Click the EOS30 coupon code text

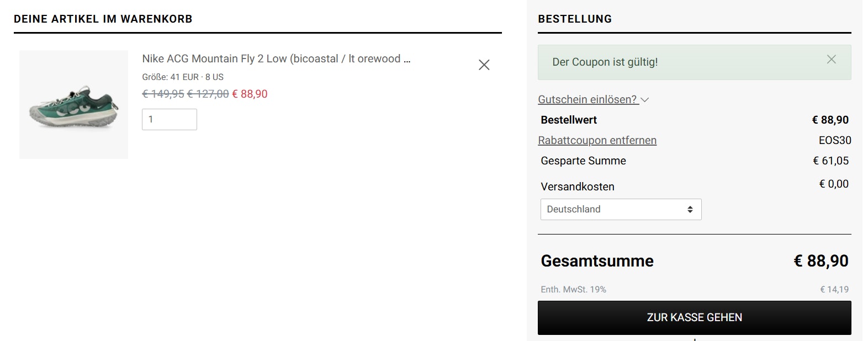(834, 141)
